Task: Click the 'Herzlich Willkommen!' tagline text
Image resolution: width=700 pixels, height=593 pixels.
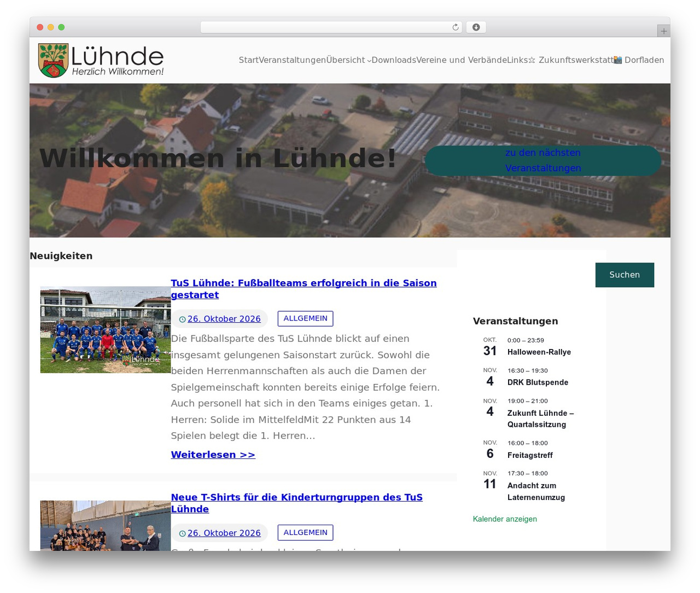Action: pos(118,72)
